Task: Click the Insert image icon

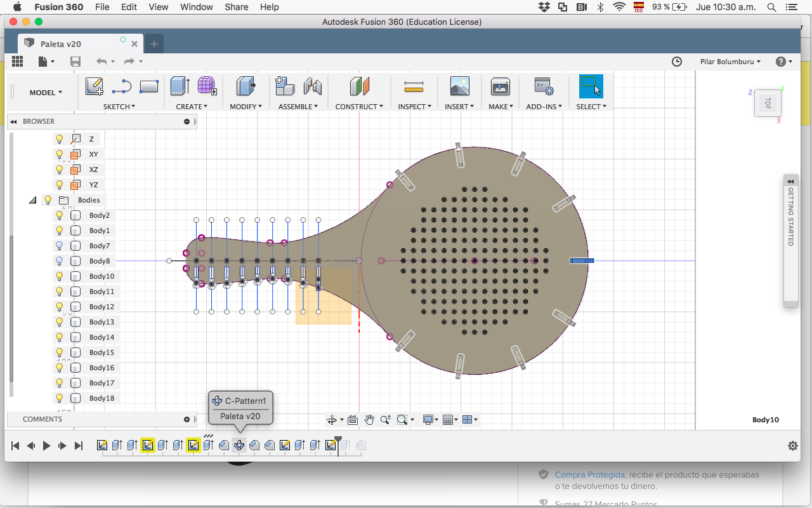Action: 459,86
